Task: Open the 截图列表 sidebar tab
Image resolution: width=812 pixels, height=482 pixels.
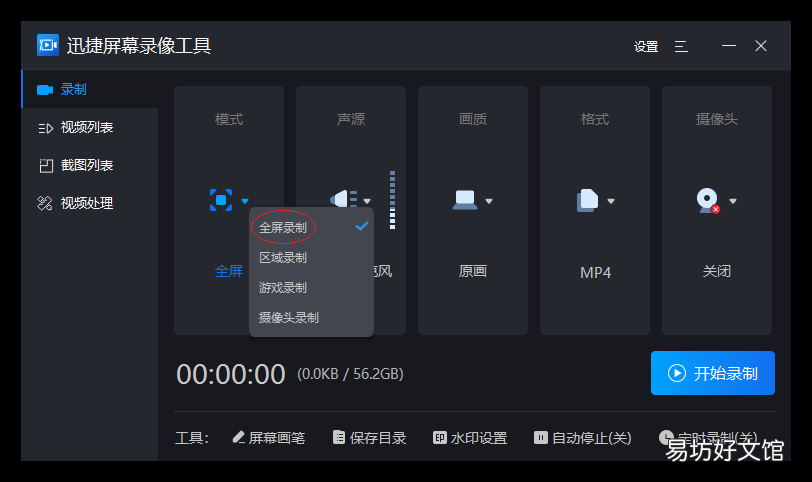Action: click(90, 165)
